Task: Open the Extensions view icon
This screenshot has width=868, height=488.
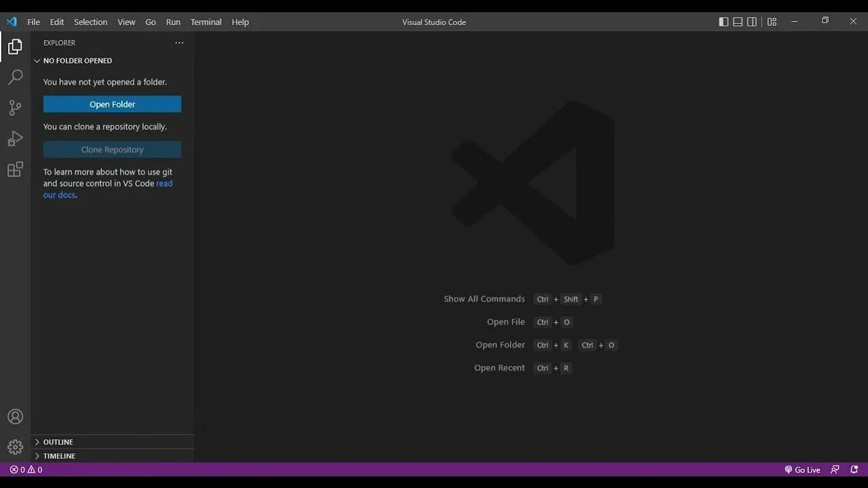Action: 15,169
